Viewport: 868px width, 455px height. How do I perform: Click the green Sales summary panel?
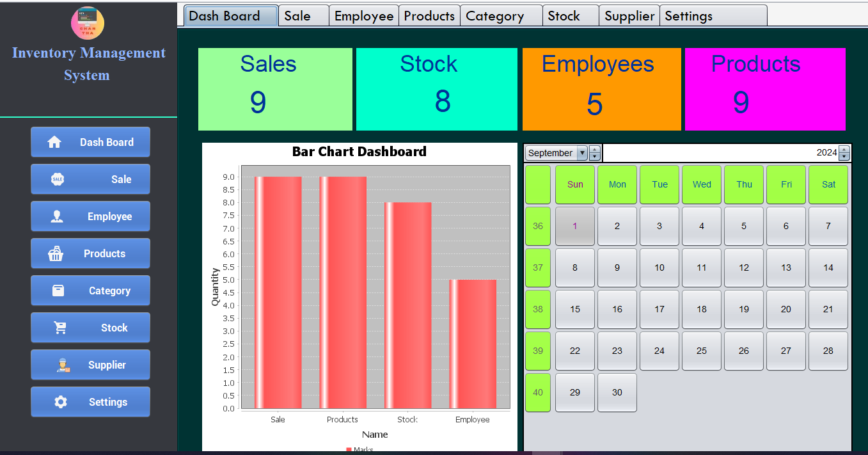pyautogui.click(x=275, y=89)
